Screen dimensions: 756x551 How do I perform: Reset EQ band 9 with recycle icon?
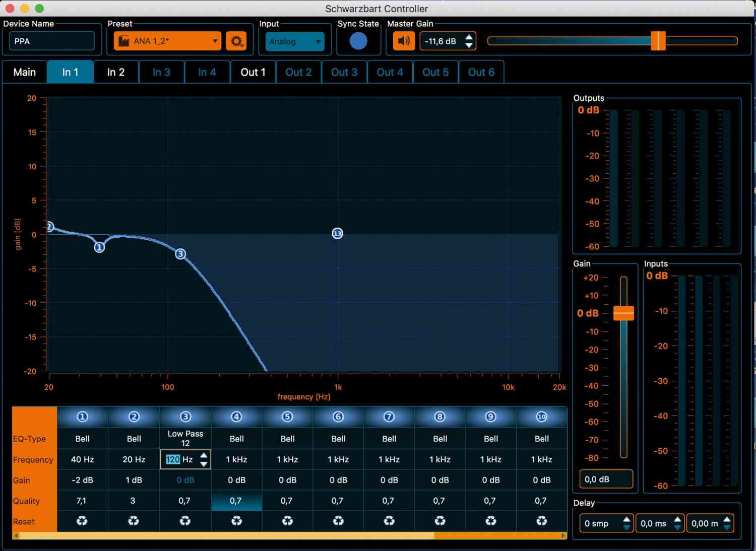click(491, 521)
